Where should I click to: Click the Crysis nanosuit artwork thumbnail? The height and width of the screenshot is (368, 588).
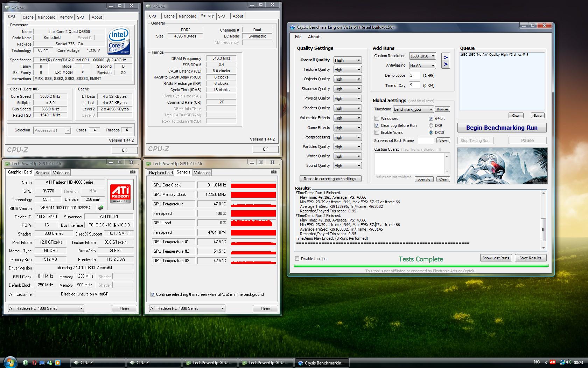502,166
